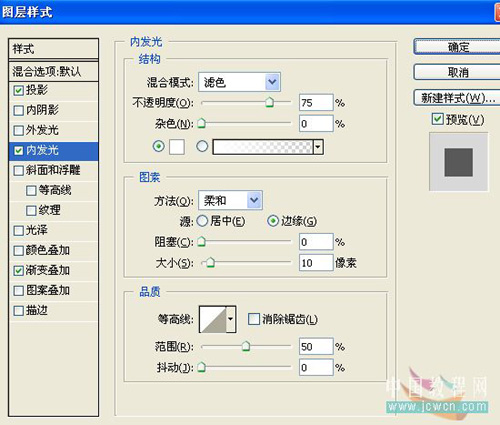The image size is (500, 425).
Task: Enable the 图案叠加 checkbox
Action: [x=19, y=291]
